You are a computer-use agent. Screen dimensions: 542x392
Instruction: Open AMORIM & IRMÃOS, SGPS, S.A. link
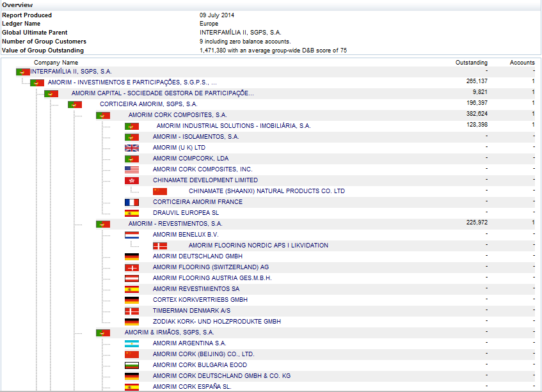tap(170, 333)
